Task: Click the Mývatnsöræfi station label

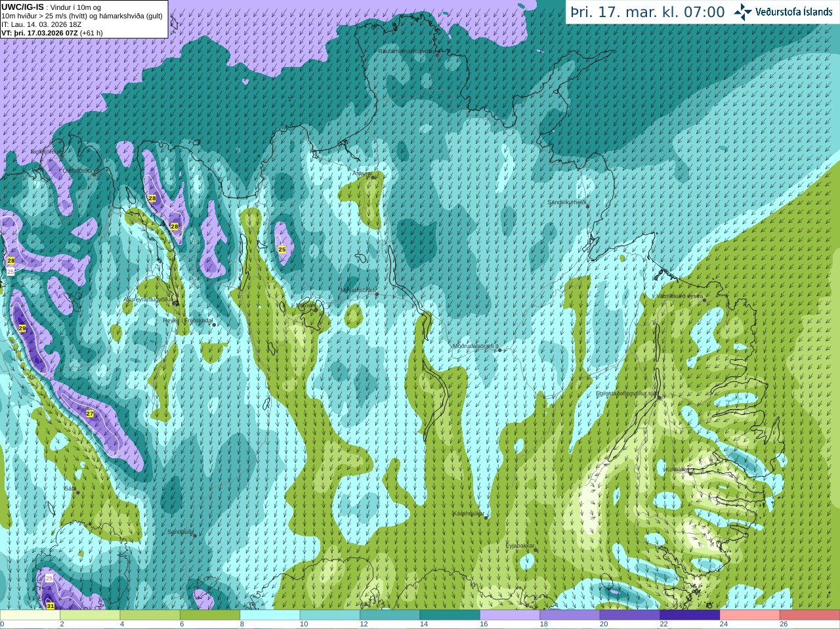Action: (358, 290)
